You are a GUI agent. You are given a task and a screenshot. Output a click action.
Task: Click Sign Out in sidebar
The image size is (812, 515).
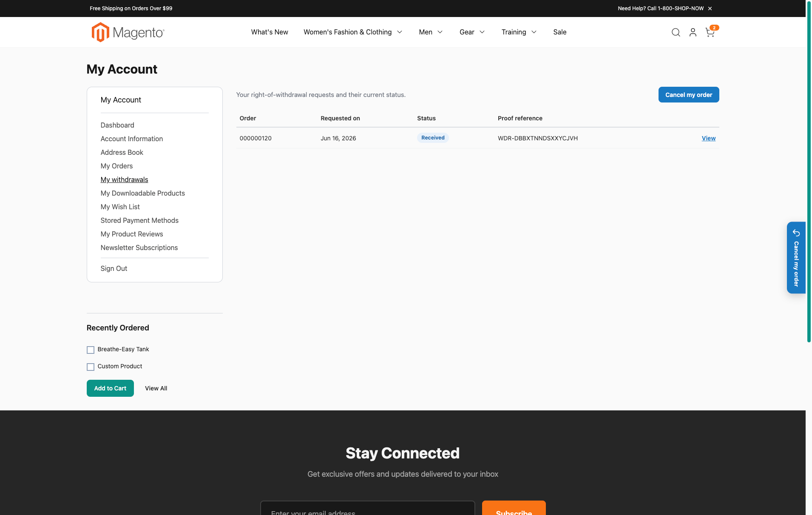(114, 268)
